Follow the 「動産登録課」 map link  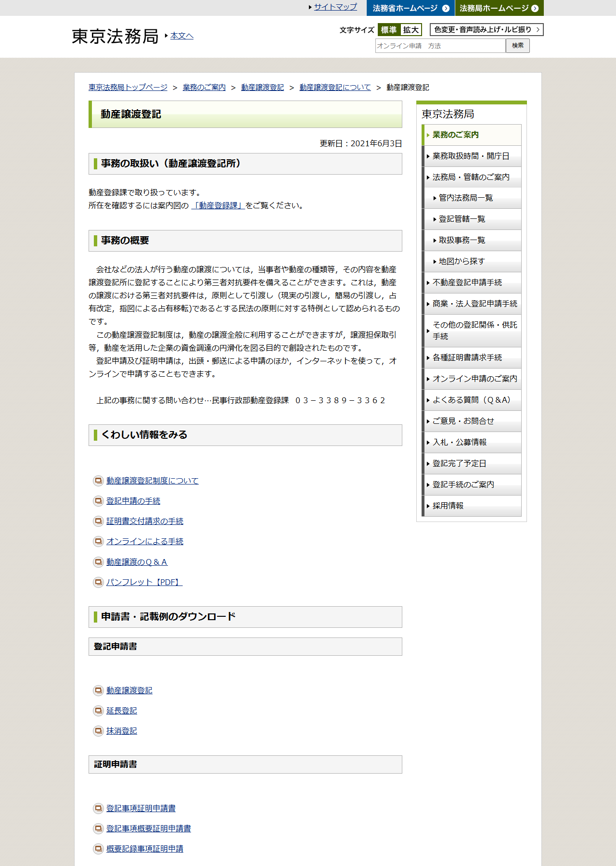pos(218,205)
